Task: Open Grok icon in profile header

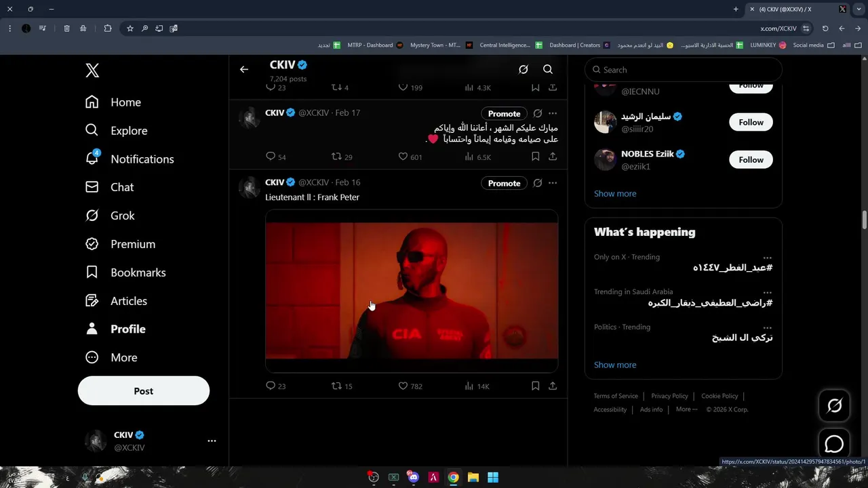Action: click(x=524, y=69)
